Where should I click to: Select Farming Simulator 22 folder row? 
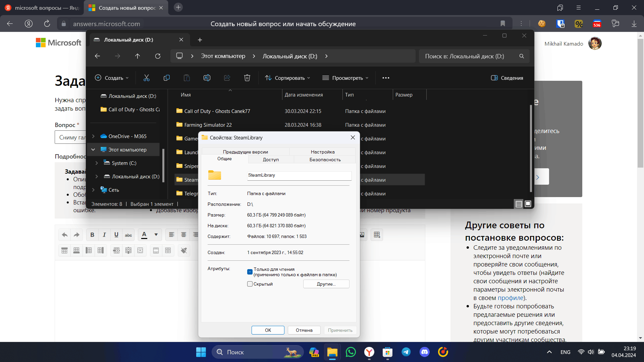(300, 125)
